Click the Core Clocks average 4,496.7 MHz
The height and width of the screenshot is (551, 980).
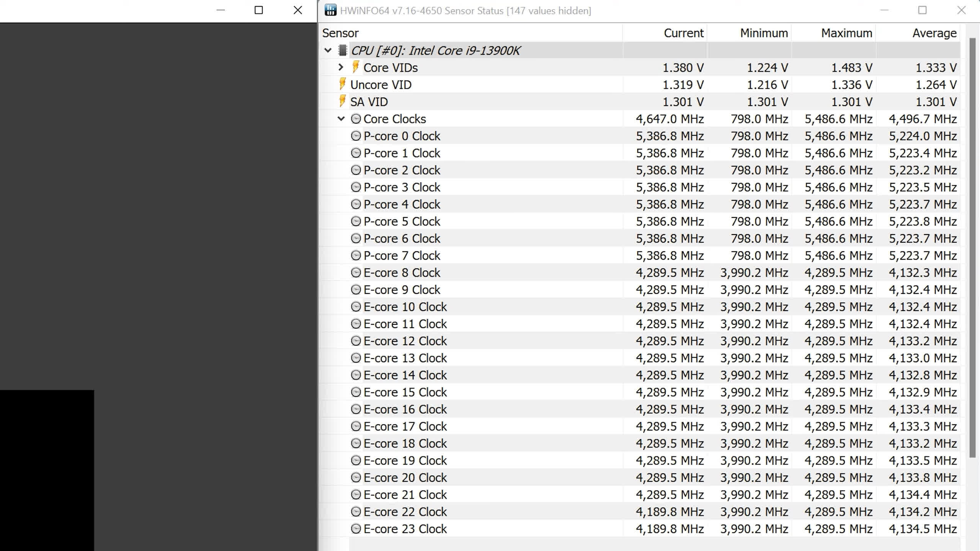coord(923,119)
